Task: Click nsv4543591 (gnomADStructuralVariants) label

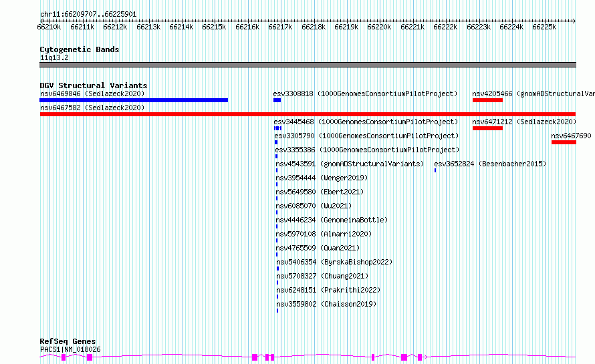Action: click(x=350, y=164)
